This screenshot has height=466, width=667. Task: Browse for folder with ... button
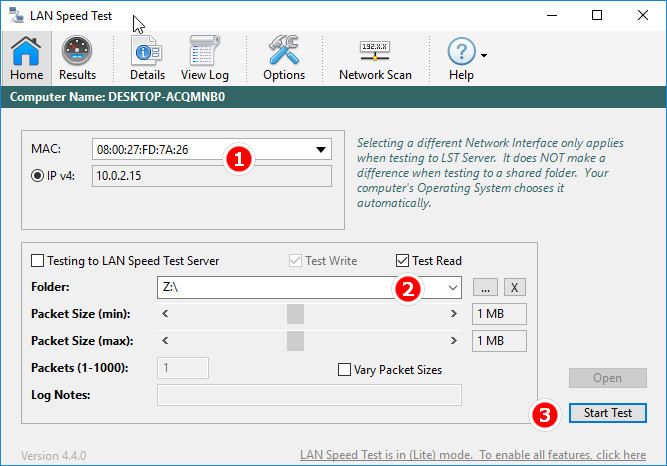[x=485, y=287]
